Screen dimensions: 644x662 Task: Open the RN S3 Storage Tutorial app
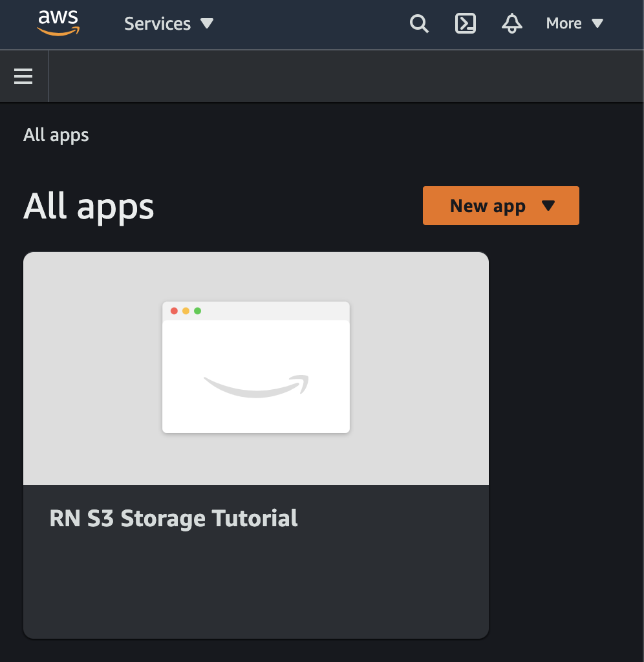coord(174,518)
